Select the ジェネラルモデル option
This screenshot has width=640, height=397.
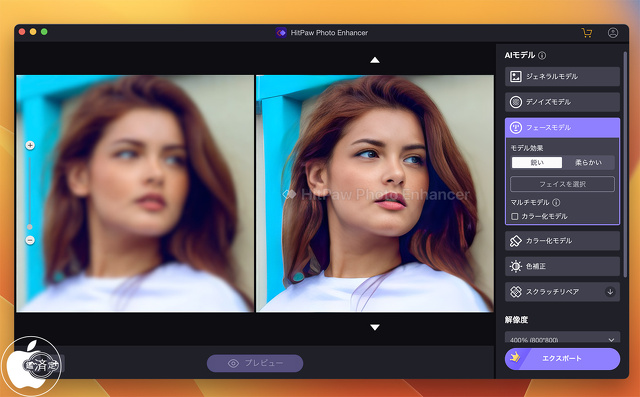[562, 76]
